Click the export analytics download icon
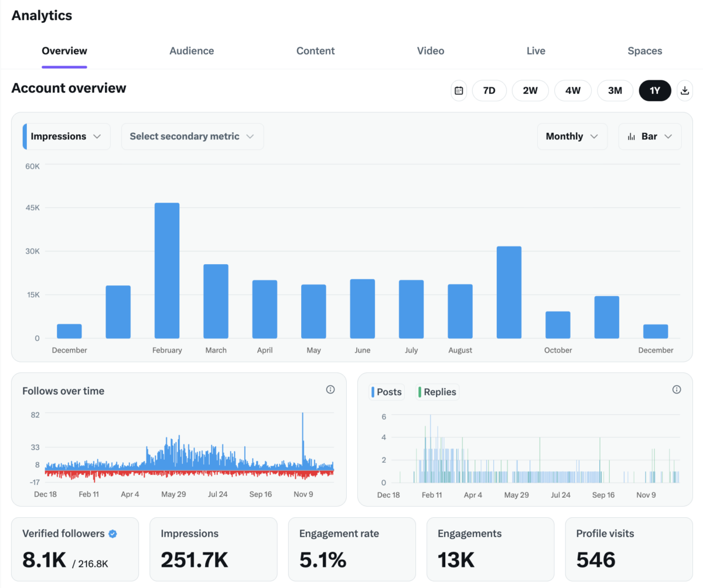The width and height of the screenshot is (703, 588). pyautogui.click(x=684, y=91)
